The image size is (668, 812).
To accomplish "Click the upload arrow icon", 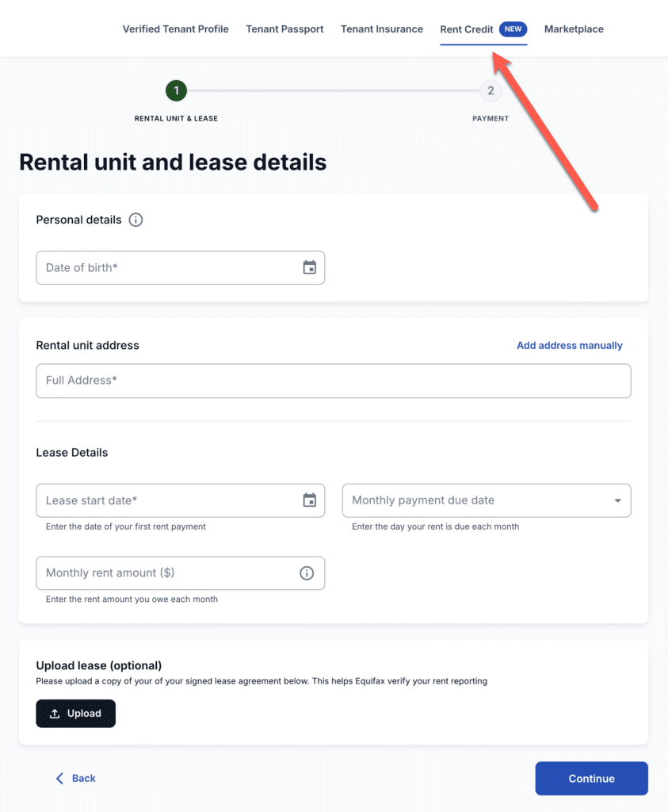I will 55,714.
